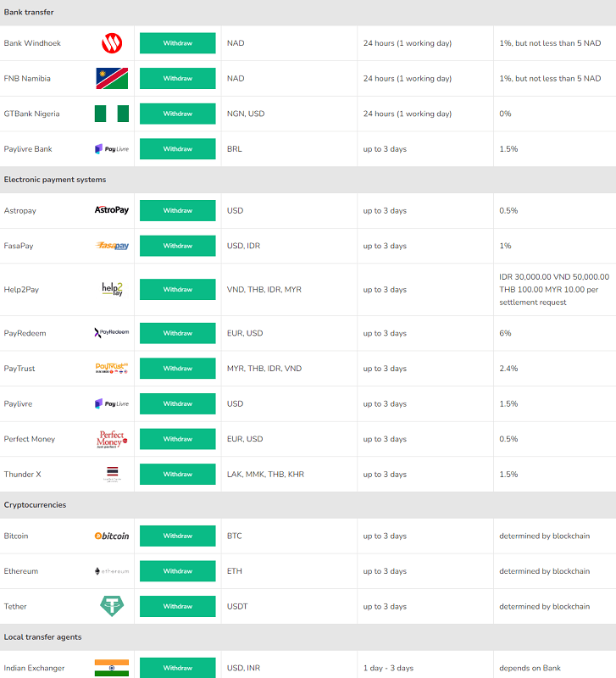Viewport: 616px width, 678px height.
Task: Click the Thunder X name text
Action: (23, 475)
